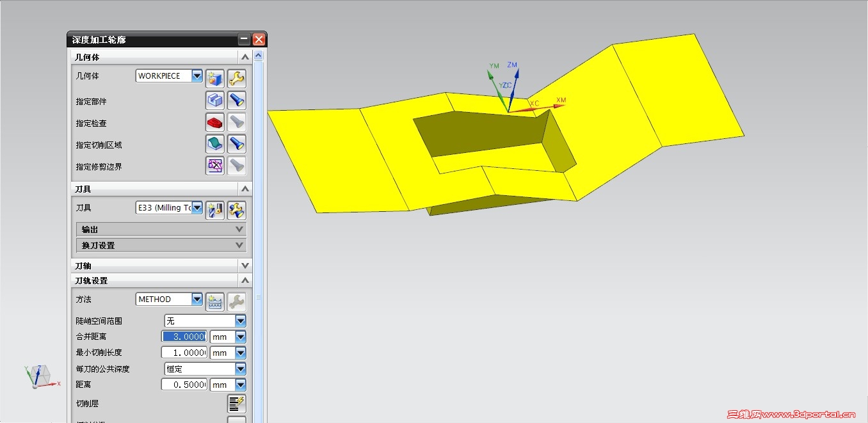
Task: Close the 深度加工轮廓 dialog
Action: click(259, 39)
